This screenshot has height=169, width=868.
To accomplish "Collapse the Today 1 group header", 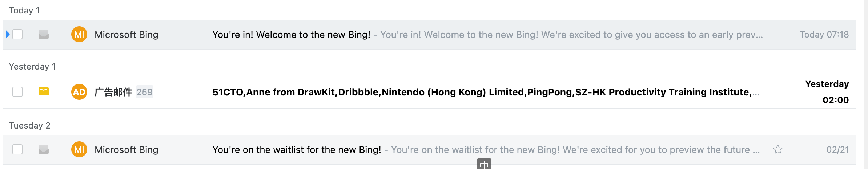I will (24, 11).
